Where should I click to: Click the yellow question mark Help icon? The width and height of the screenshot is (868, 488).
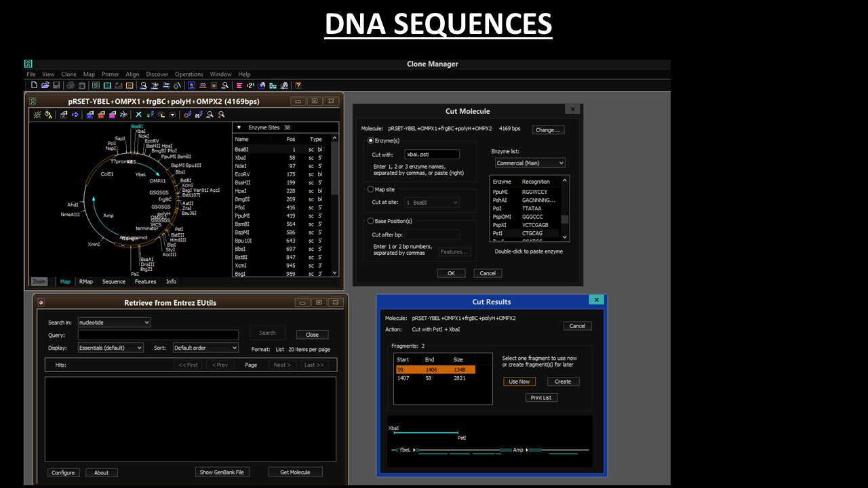(x=298, y=85)
